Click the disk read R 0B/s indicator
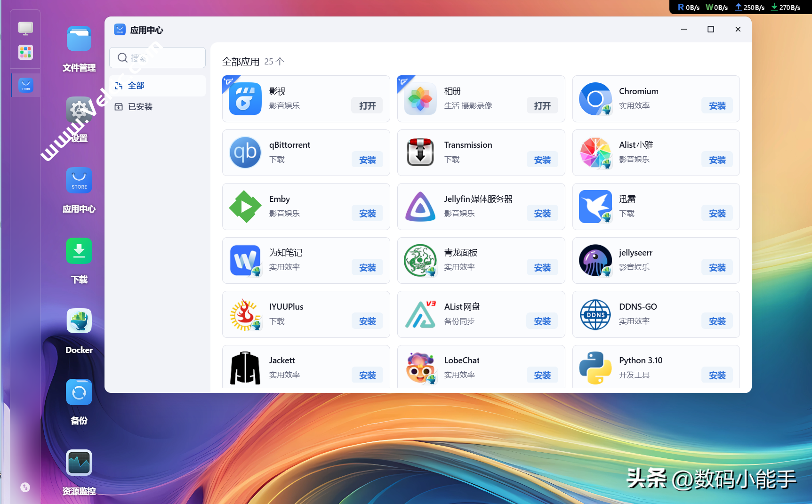This screenshot has height=504, width=812. 689,7
